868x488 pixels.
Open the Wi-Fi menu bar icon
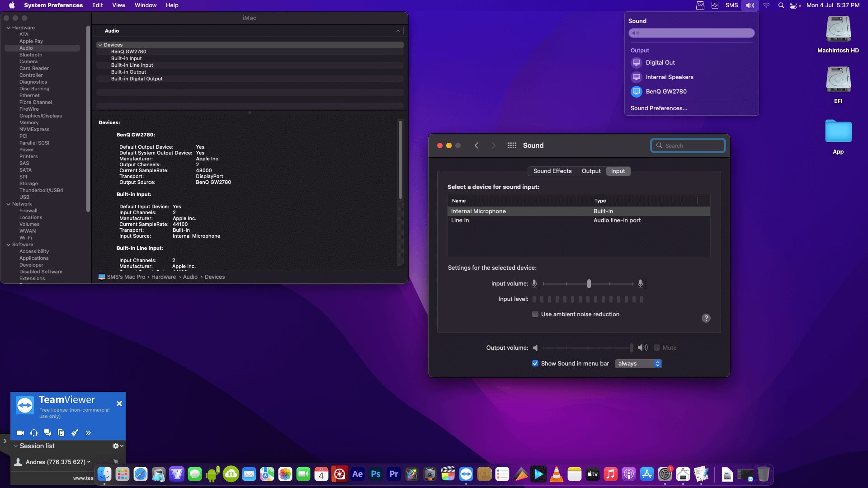(x=766, y=5)
